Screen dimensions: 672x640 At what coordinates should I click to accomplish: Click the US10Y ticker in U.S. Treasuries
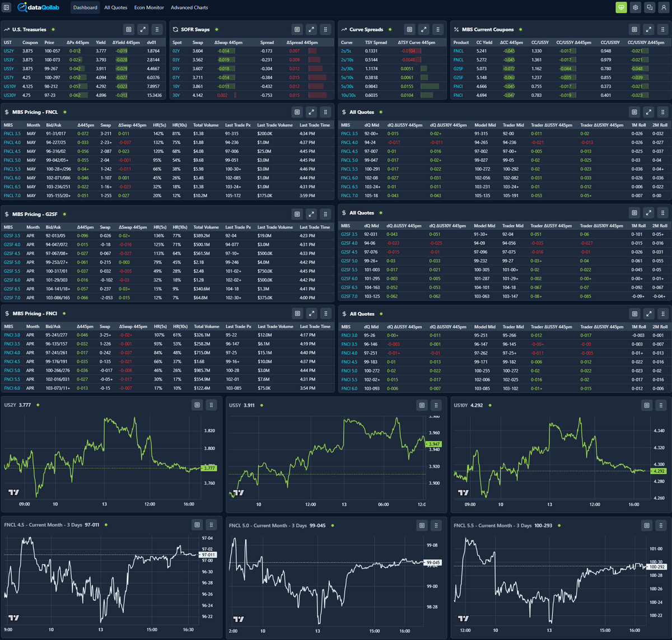(x=10, y=86)
